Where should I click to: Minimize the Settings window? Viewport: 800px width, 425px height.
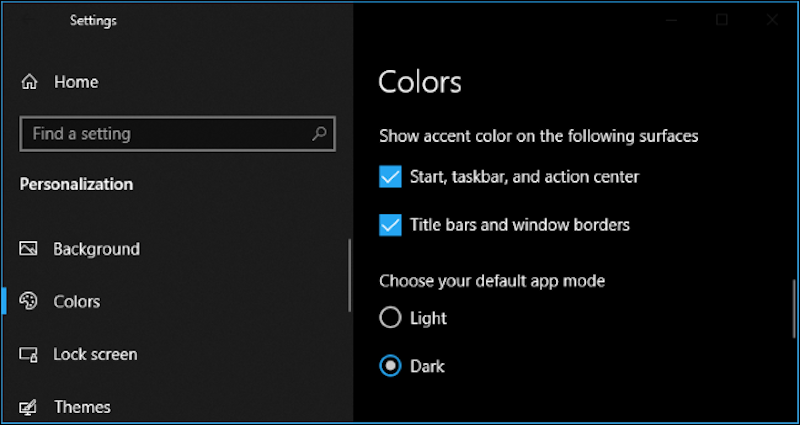coord(671,20)
